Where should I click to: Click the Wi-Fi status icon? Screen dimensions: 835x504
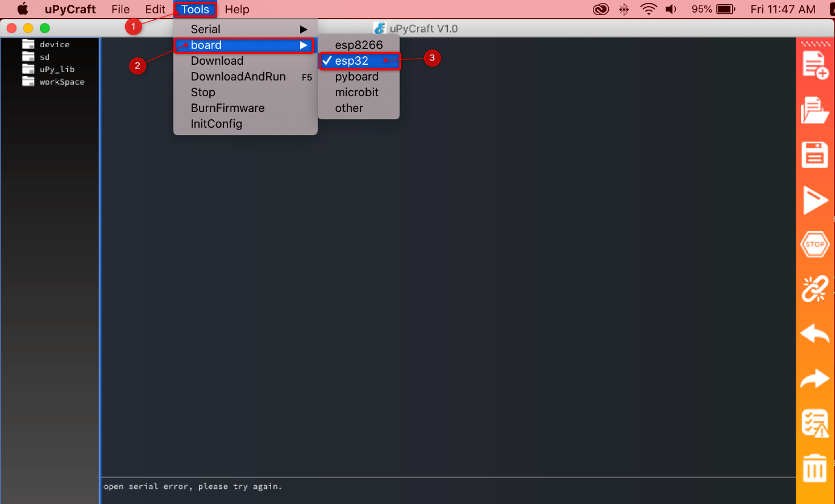click(649, 9)
